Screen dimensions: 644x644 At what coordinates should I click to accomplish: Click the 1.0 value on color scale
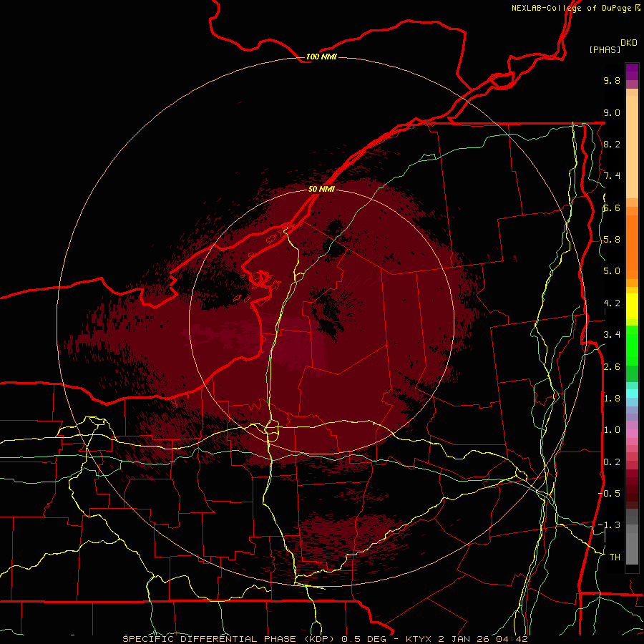(612, 430)
